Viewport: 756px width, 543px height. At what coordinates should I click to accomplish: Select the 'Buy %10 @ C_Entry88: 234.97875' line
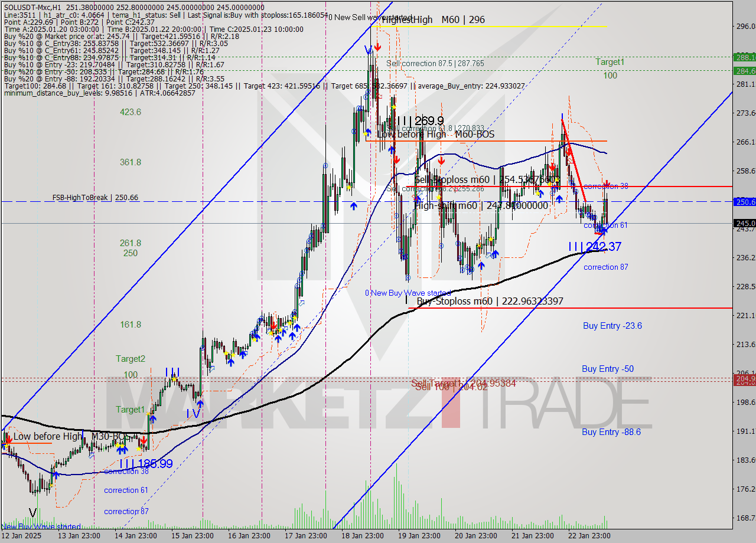click(x=109, y=57)
